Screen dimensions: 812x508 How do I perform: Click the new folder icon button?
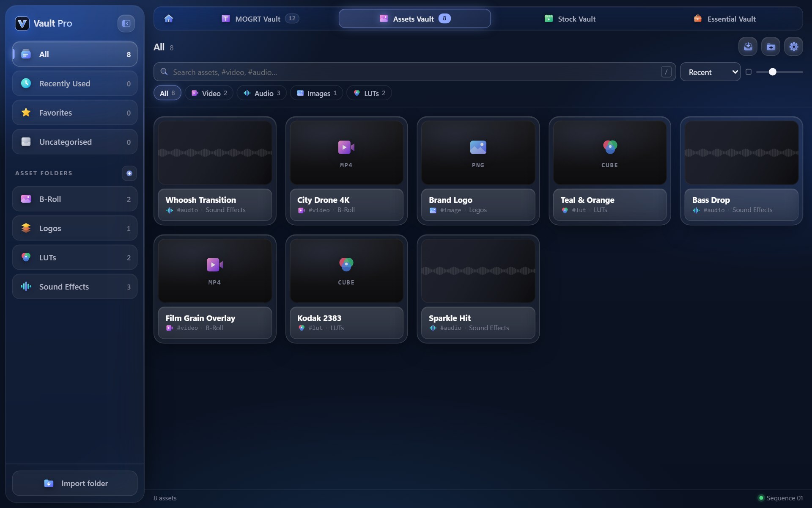coord(771,47)
